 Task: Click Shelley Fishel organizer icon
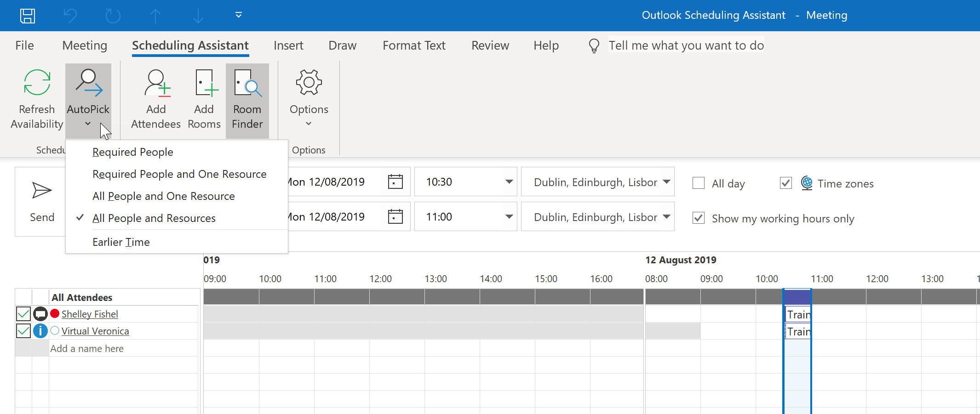click(40, 314)
